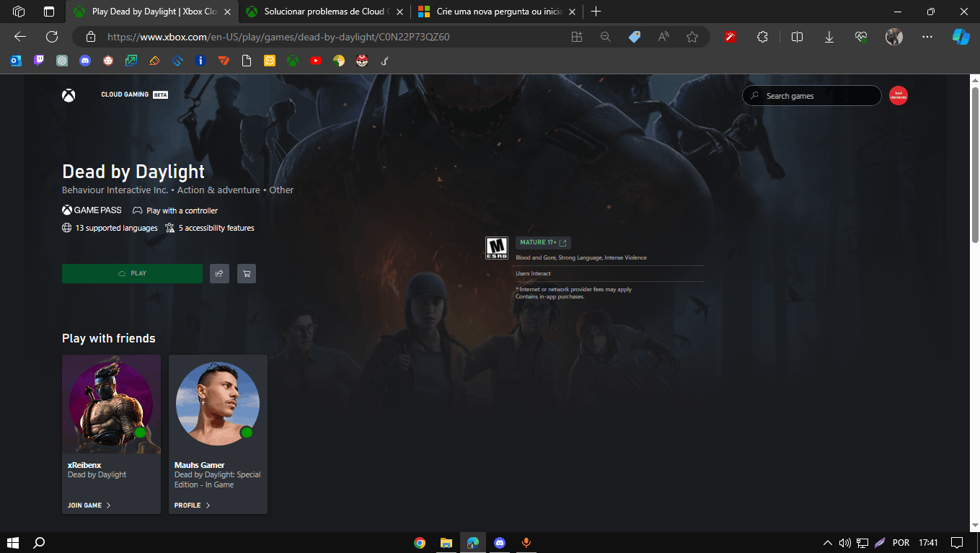This screenshot has height=553, width=980.
Task: Click the page vertical scrollbar thumb
Action: pos(975,164)
